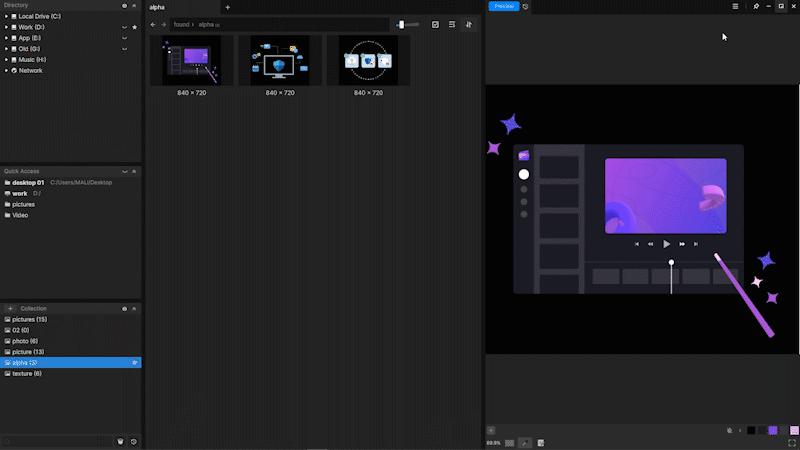Expand the Work (D:) tree node
Image resolution: width=800 pixels, height=450 pixels.
[x=6, y=27]
